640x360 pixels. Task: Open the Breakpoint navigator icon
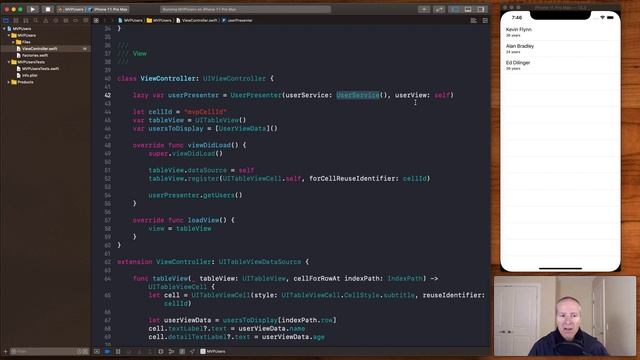click(76, 20)
